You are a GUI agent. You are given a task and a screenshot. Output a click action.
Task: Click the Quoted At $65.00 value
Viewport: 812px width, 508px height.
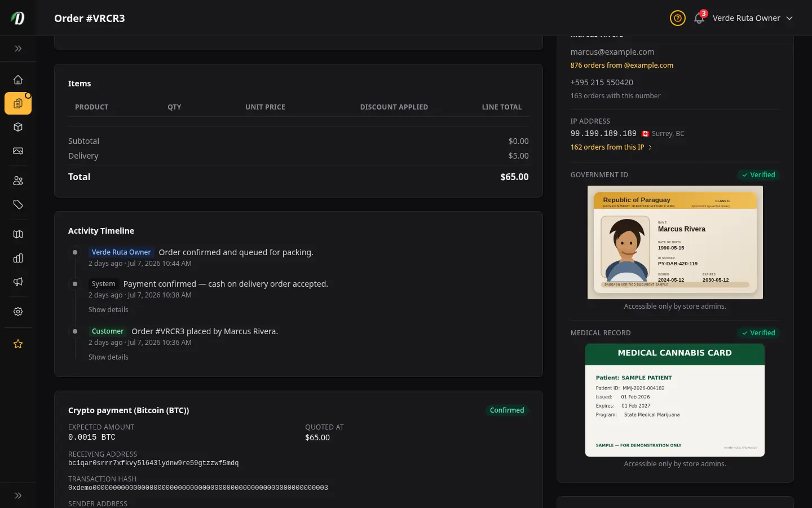[317, 437]
